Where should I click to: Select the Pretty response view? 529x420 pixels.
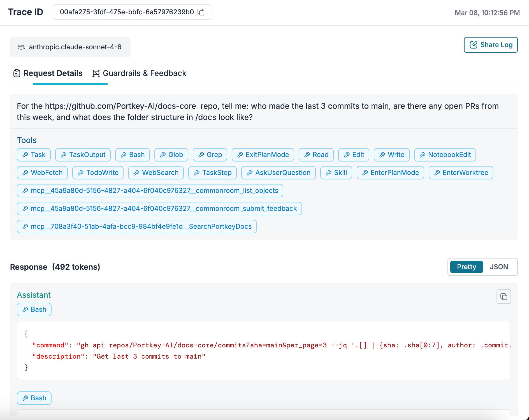(x=467, y=267)
